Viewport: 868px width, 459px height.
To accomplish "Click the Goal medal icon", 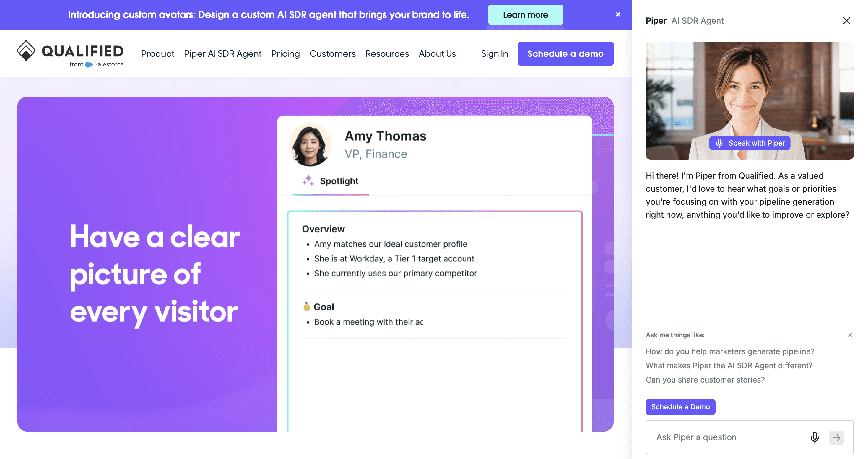I will 306,306.
